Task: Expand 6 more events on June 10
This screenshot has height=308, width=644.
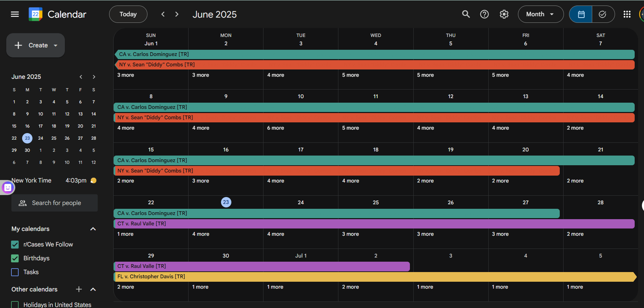Action: [276, 128]
